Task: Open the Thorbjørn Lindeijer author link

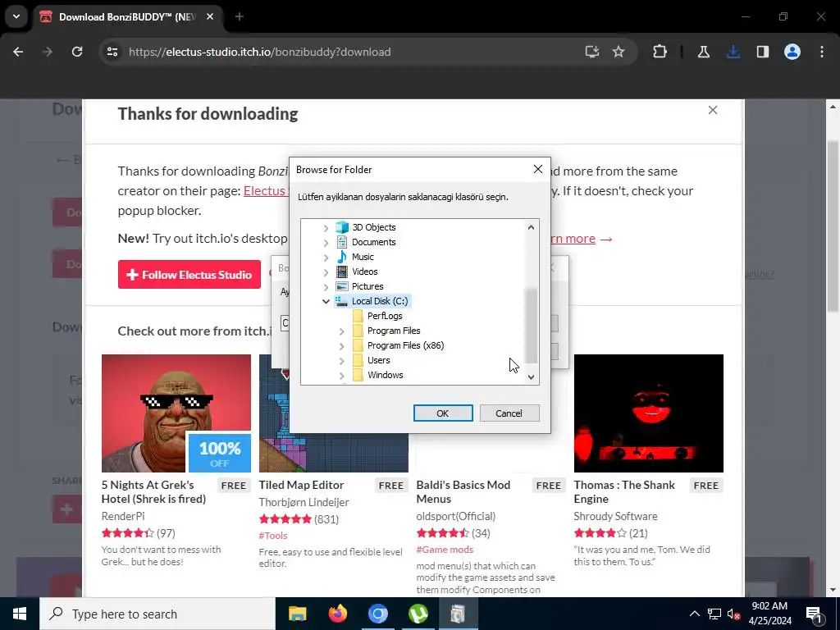Action: point(304,503)
